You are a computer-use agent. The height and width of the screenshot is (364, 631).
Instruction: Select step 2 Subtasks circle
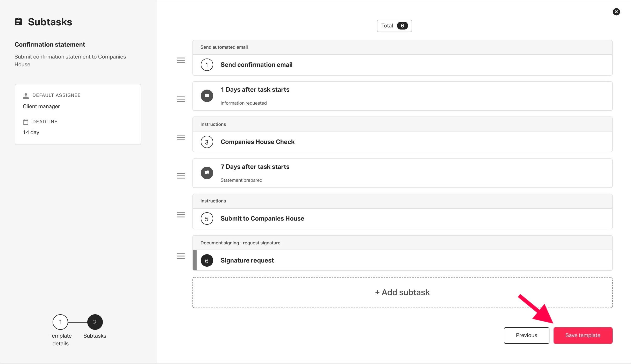click(x=95, y=322)
